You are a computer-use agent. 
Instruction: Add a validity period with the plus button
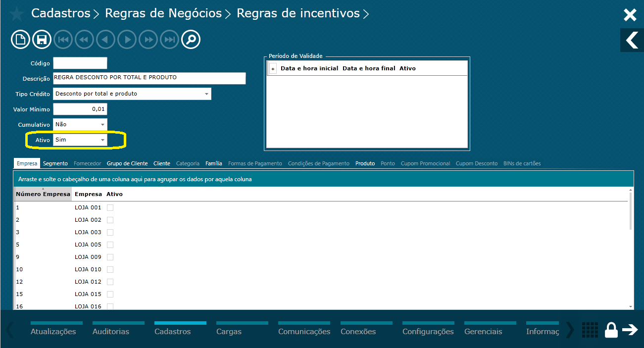(x=272, y=67)
